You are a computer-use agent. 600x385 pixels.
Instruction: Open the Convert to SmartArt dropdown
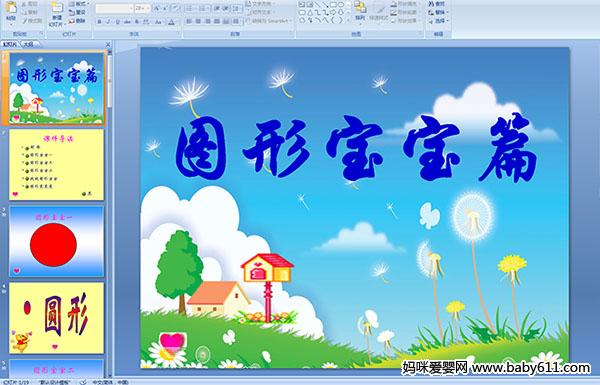[x=269, y=20]
